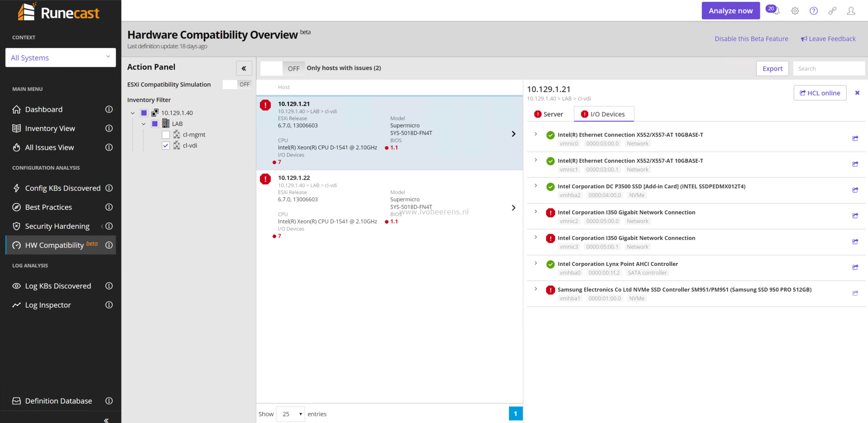The width and height of the screenshot is (868, 423).
Task: Click Leave Feedback link
Action: click(x=828, y=38)
